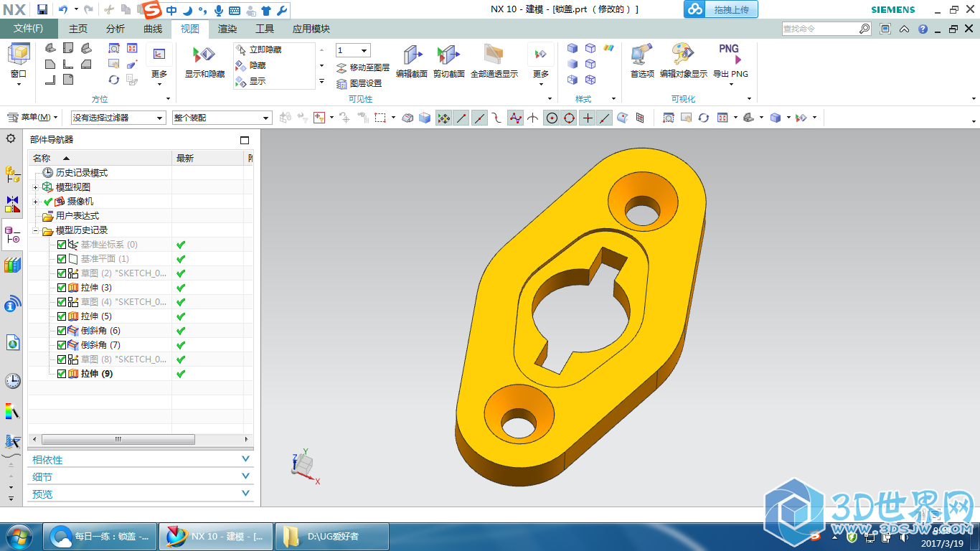Screen dimensions: 980x551
Task: Click the 显示和隐藏 (Show and Hide) icon
Action: (204, 56)
